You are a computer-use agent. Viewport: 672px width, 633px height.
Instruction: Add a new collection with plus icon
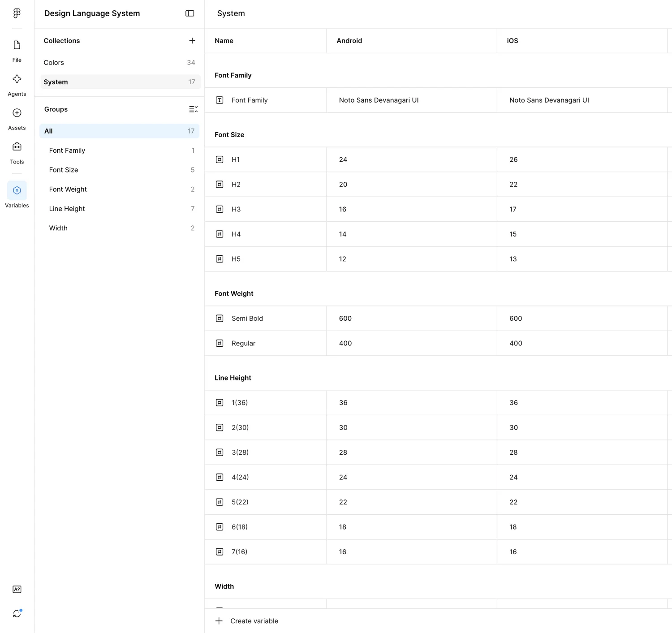(x=192, y=41)
